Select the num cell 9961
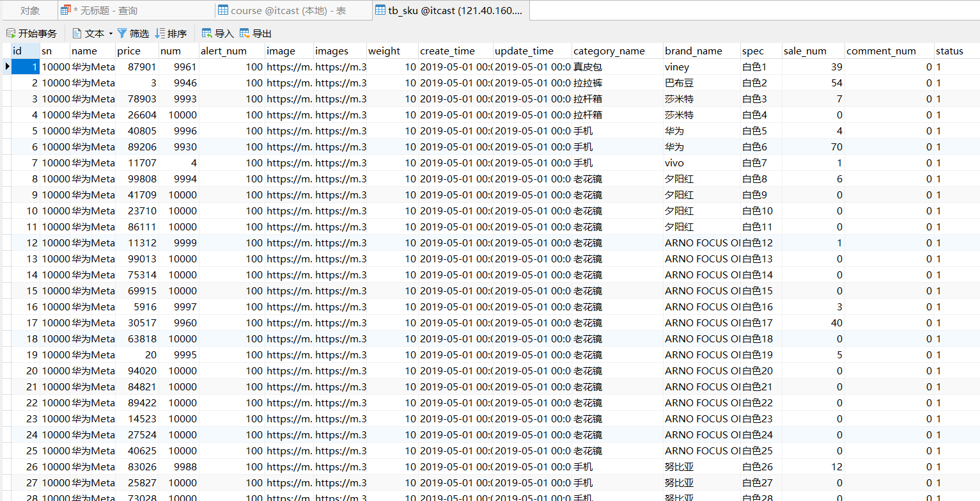Viewport: 980px width, 501px height. point(179,67)
